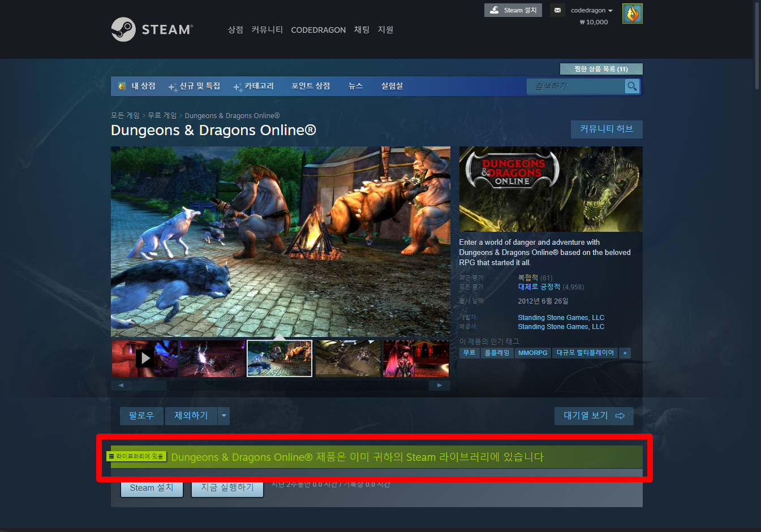Open publisher Standing Stone Games, LLC link
This screenshot has height=532, width=761.
[x=561, y=327]
